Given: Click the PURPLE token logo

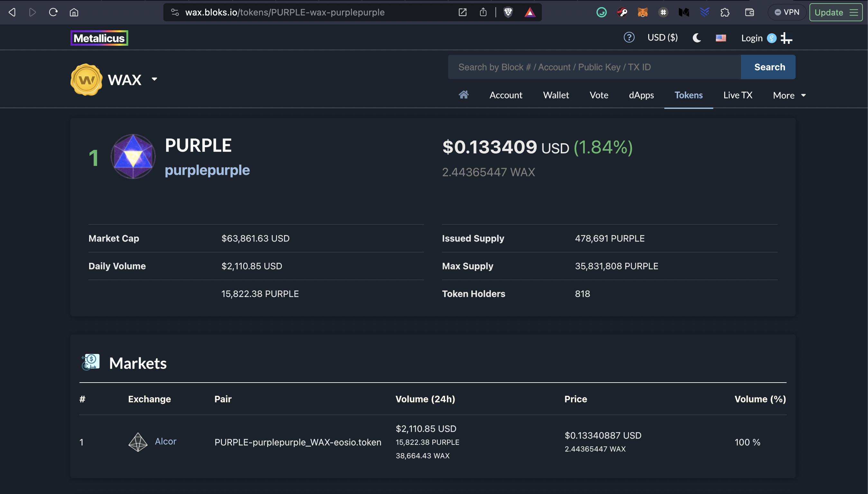Looking at the screenshot, I should (x=133, y=157).
